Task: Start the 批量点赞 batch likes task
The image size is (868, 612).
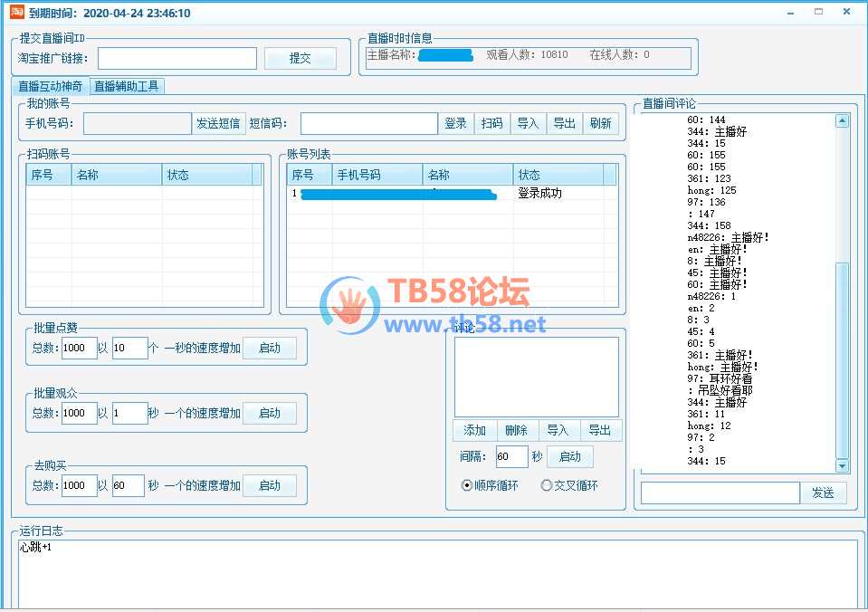Action: point(269,347)
